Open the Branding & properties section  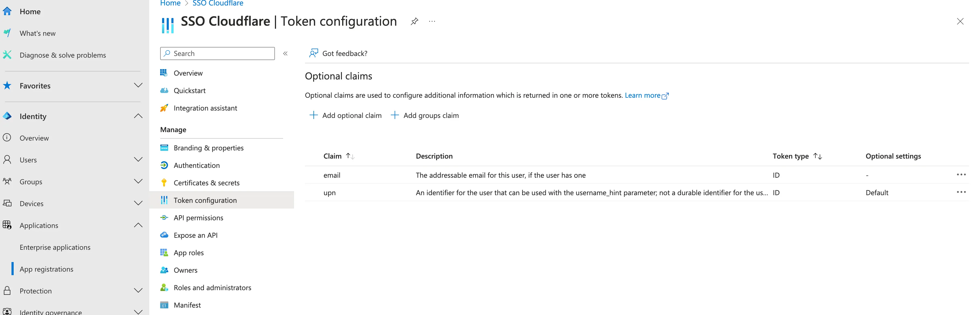coord(209,148)
